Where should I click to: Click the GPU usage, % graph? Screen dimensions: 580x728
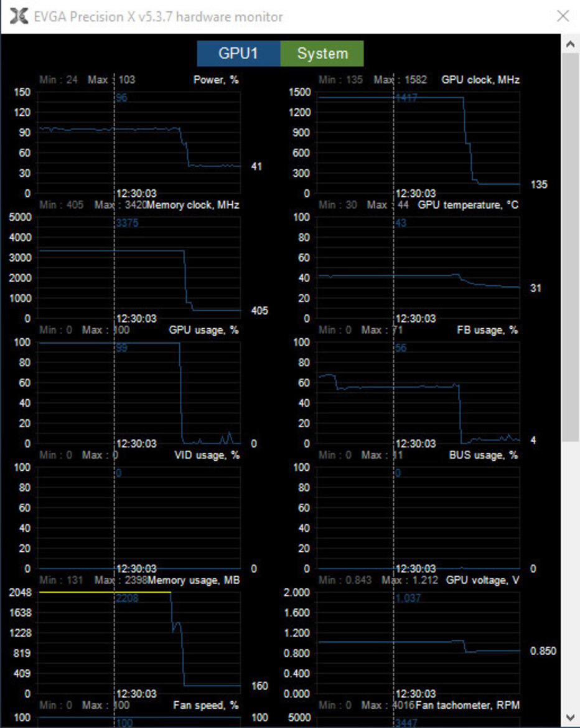click(139, 392)
